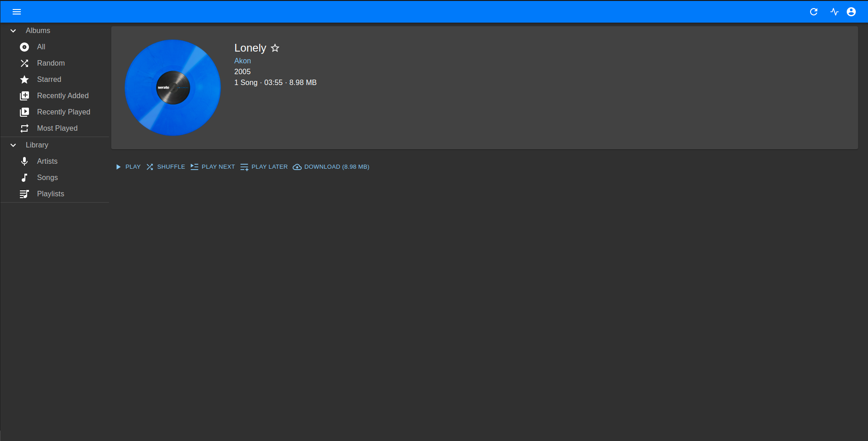Click the Most Played repeat icon
The height and width of the screenshot is (441, 868).
tap(24, 128)
